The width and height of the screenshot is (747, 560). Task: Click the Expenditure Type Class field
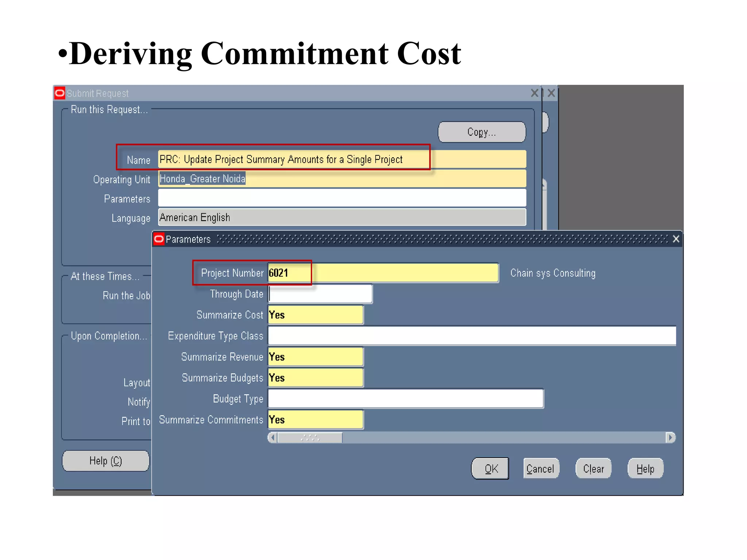point(472,336)
